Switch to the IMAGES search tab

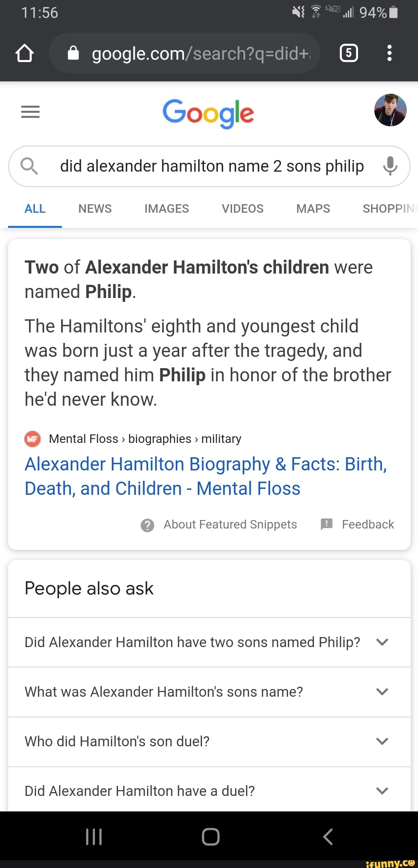[166, 208]
